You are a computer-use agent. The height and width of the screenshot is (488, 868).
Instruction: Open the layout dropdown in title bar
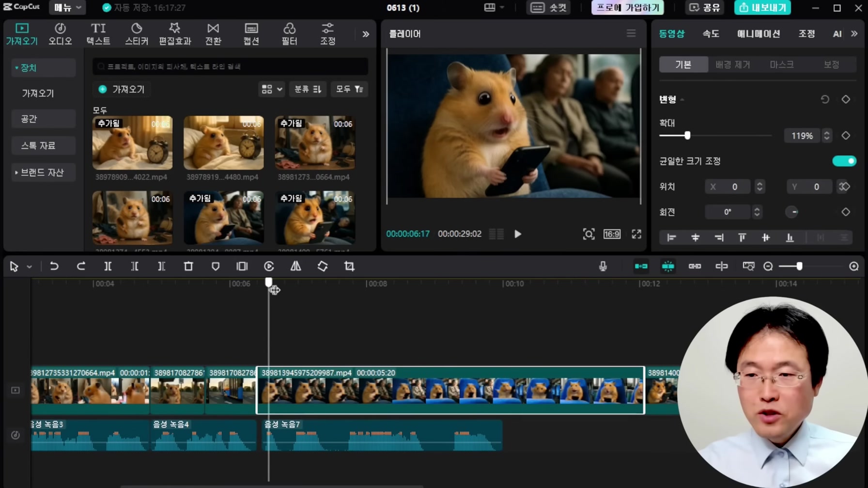(494, 8)
